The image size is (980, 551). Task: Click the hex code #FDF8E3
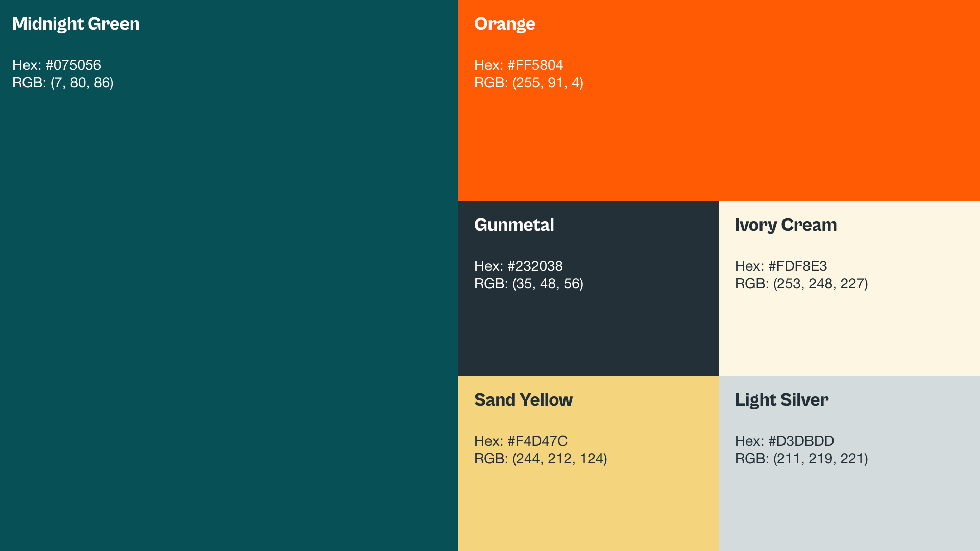(x=797, y=266)
